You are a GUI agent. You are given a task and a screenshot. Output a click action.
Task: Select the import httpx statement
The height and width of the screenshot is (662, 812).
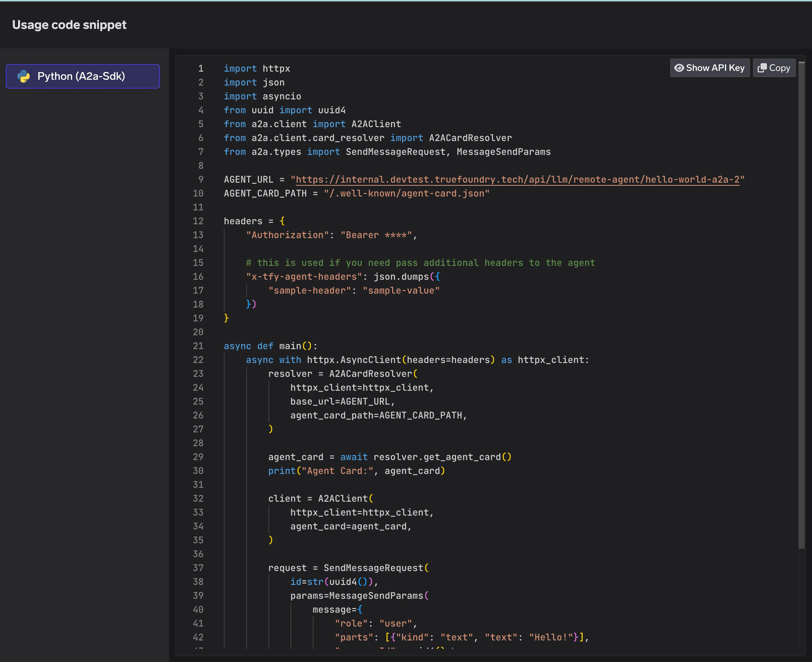point(257,69)
